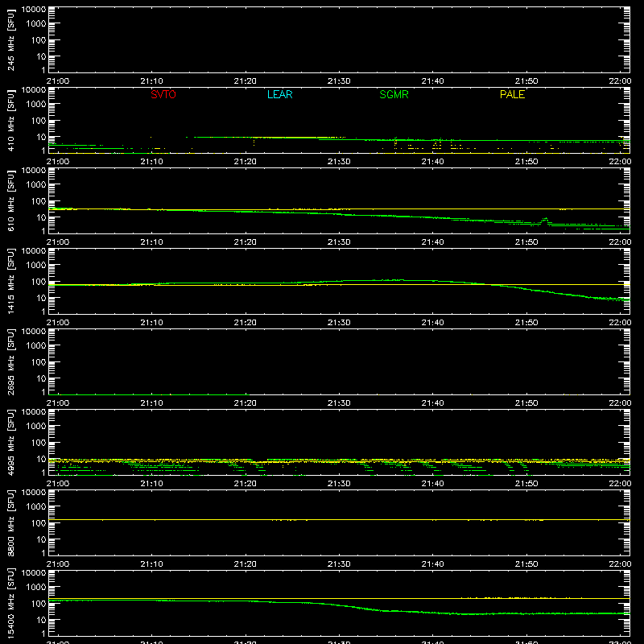644x644 pixels.
Task: Click the 21:40 tick under the 2695 MHz plot
Action: [x=432, y=403]
